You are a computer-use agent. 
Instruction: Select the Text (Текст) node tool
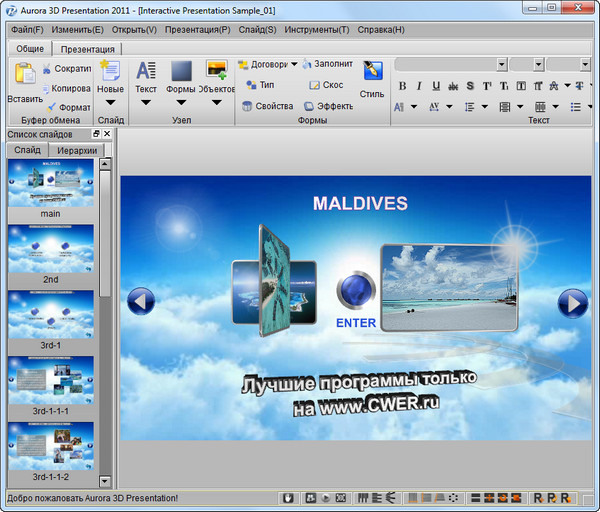point(146,72)
